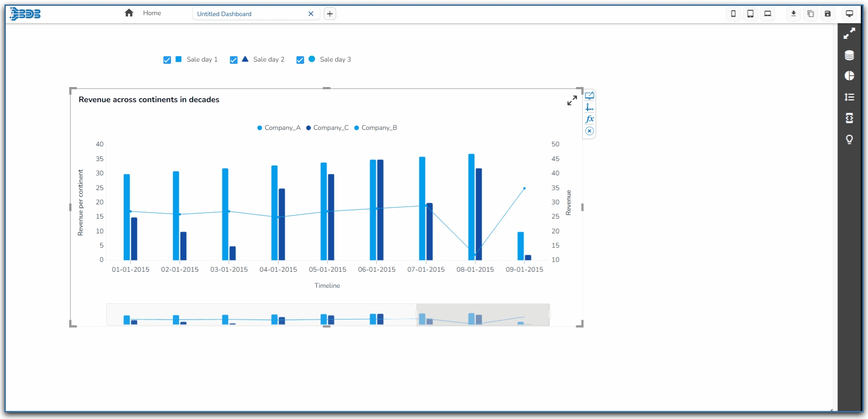Click the bottom-right chart resize handle

tap(580, 324)
